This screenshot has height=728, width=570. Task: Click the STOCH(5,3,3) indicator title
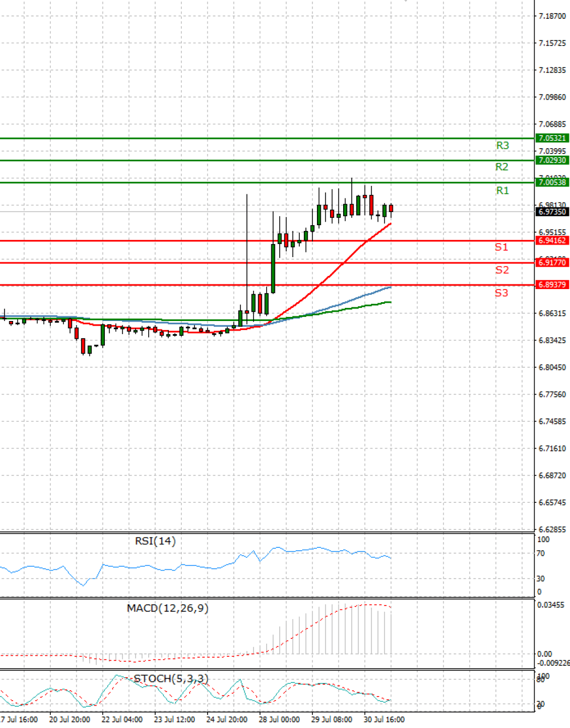click(x=171, y=678)
